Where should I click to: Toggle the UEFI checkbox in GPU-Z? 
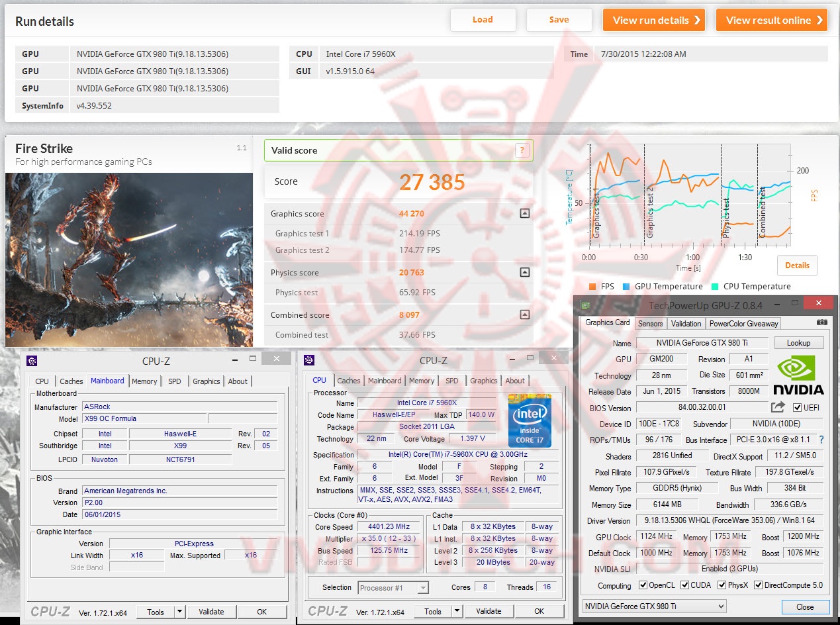pyautogui.click(x=797, y=407)
